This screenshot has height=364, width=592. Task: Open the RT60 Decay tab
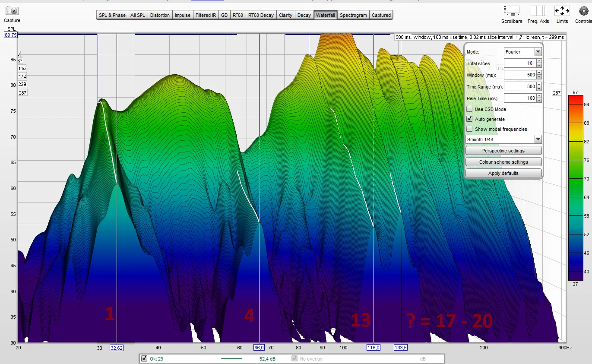[261, 15]
